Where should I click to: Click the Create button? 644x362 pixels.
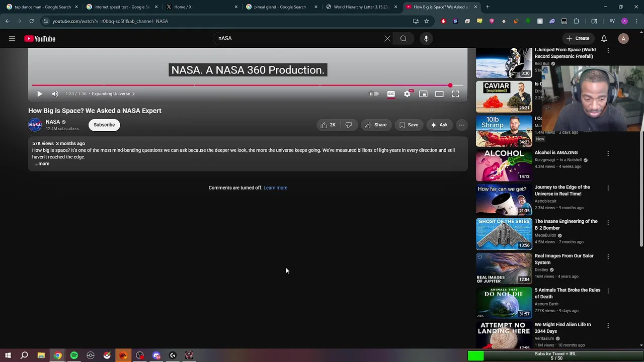pos(578,38)
